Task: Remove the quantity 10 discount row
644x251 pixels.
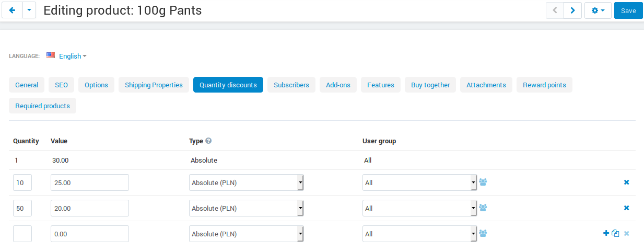Action: [x=626, y=182]
